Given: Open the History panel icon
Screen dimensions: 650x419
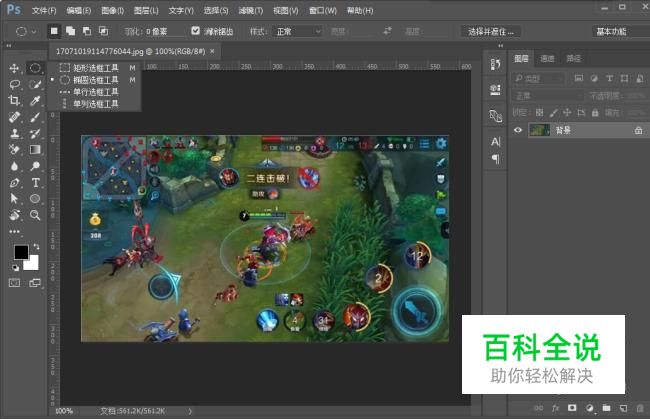Looking at the screenshot, I should click(x=495, y=64).
